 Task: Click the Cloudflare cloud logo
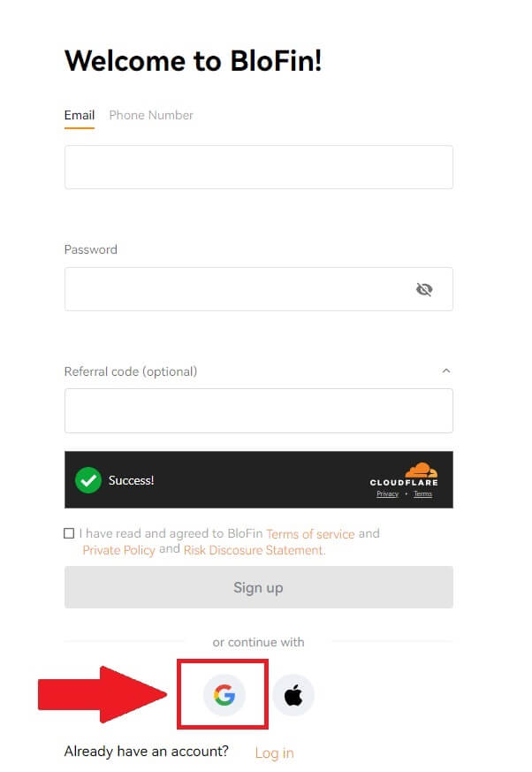click(421, 470)
